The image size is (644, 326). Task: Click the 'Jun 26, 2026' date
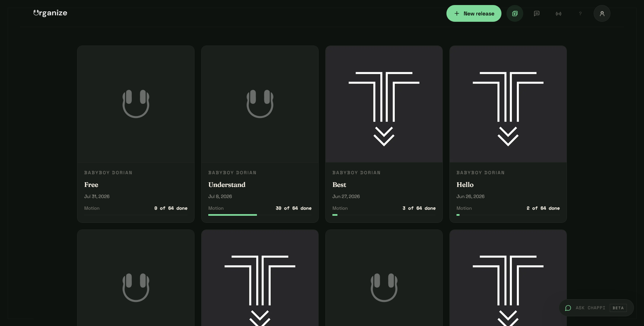pos(471,196)
